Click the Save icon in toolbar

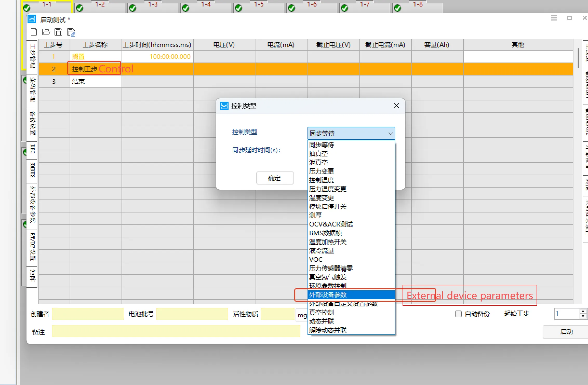coord(58,32)
